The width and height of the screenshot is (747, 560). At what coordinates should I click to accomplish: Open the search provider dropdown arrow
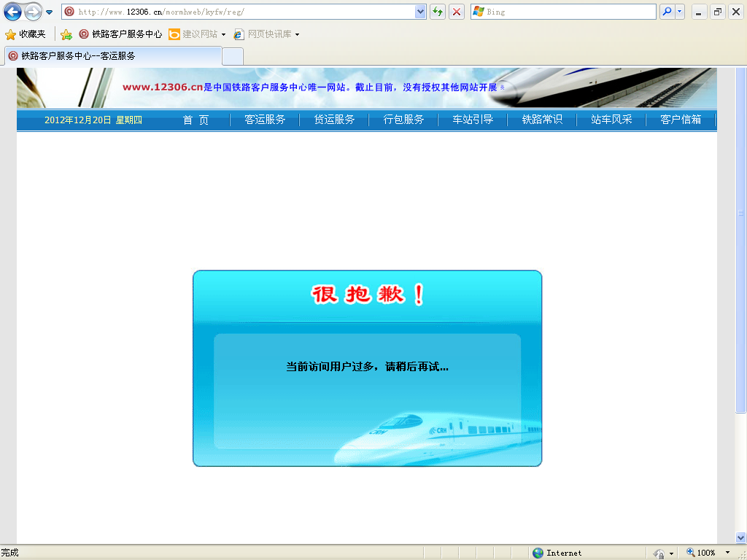click(680, 12)
